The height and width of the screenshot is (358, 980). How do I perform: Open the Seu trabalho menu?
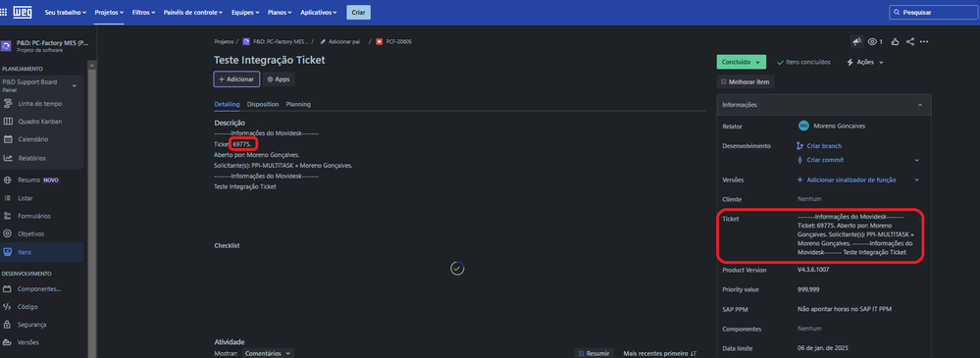67,12
